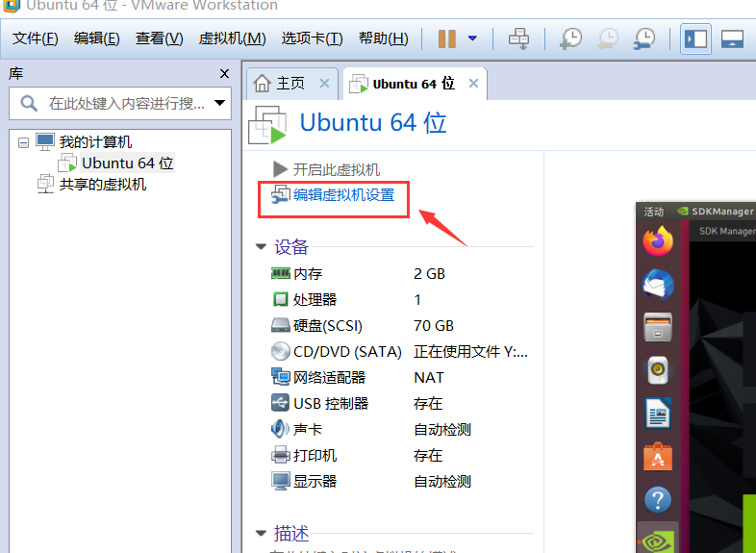Viewport: 756px width, 553px height.
Task: Collapse the 描述 section
Action: (261, 533)
